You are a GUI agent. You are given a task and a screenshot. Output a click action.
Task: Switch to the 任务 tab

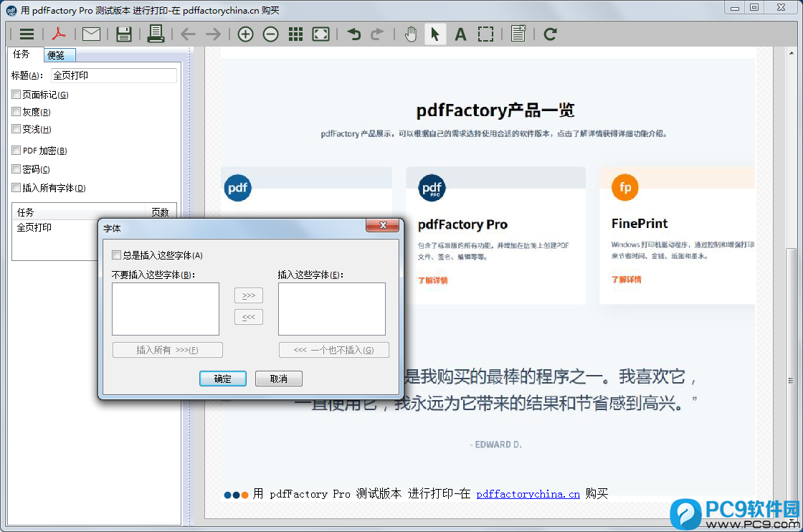[x=22, y=54]
